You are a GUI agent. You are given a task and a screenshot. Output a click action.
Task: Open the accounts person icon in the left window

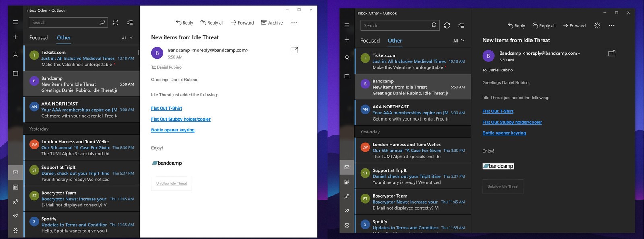click(x=15, y=55)
